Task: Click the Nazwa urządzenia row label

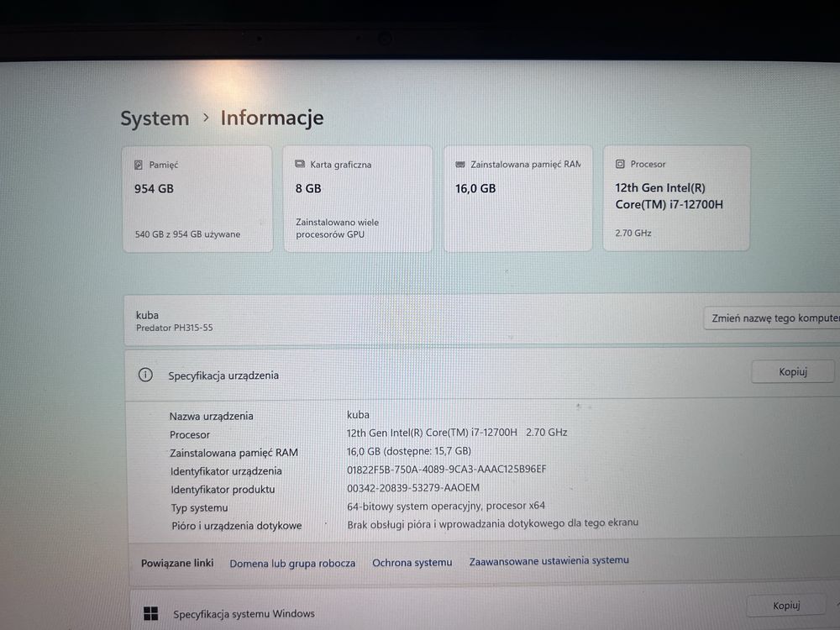Action: 212,417
